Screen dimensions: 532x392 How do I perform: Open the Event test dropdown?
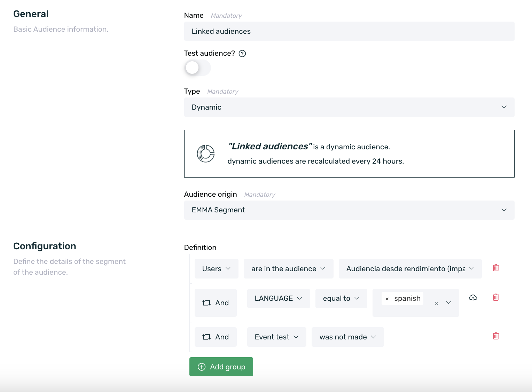(276, 337)
